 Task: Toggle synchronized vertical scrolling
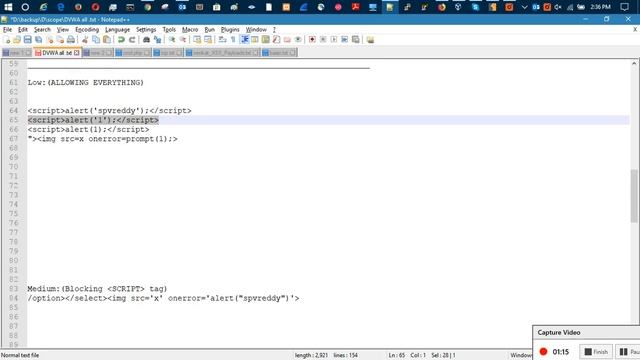point(197,40)
